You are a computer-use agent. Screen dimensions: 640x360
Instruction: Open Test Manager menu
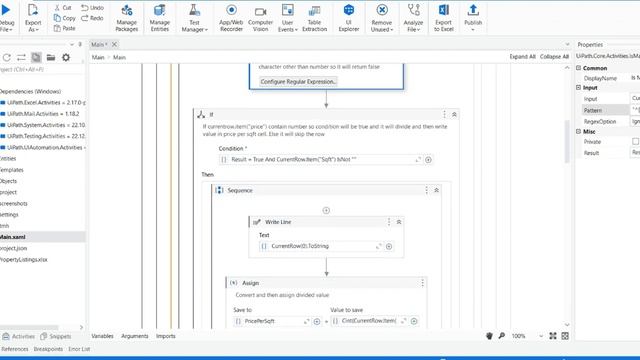(194, 18)
